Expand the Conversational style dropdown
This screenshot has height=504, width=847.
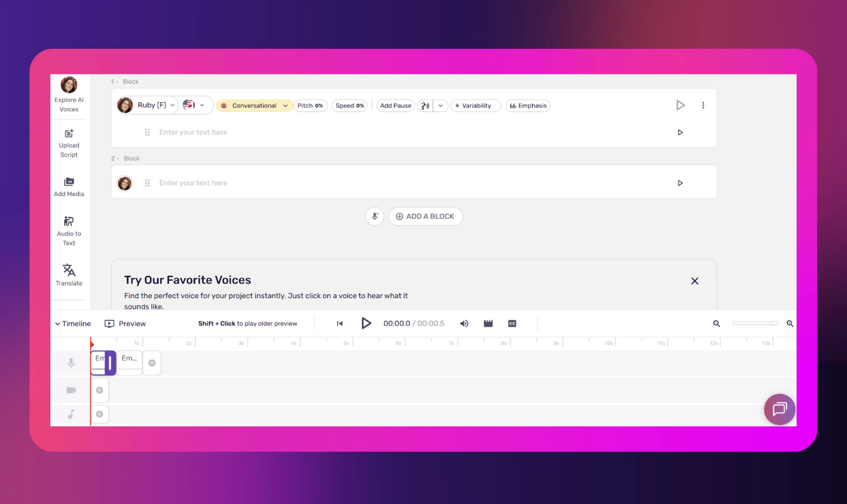coord(286,106)
